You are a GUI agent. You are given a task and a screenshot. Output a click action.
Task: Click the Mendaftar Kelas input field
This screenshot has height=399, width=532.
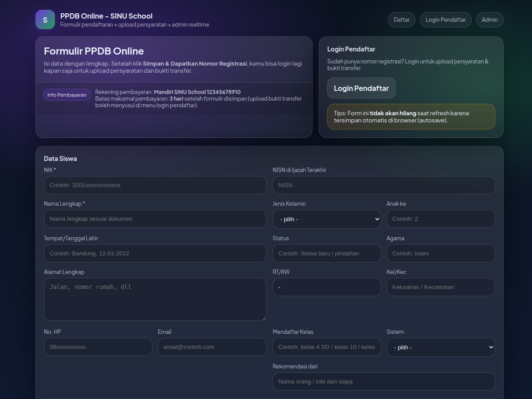pyautogui.click(x=327, y=347)
